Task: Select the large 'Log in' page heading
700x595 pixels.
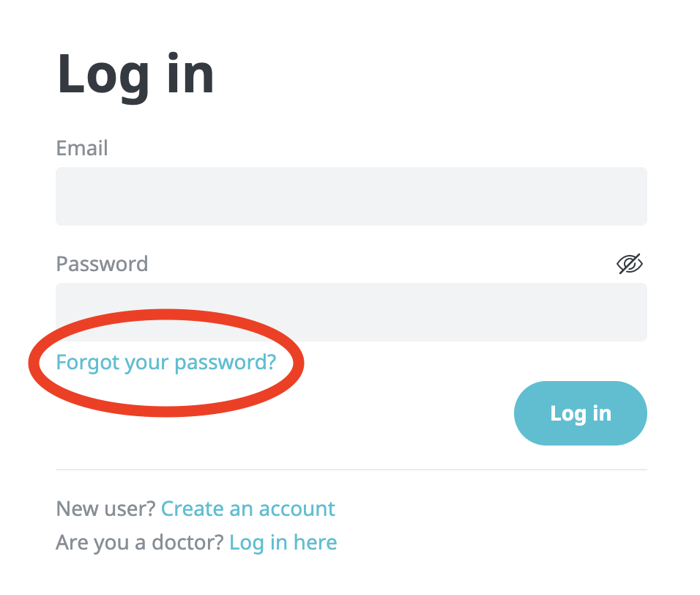Action: click(135, 77)
